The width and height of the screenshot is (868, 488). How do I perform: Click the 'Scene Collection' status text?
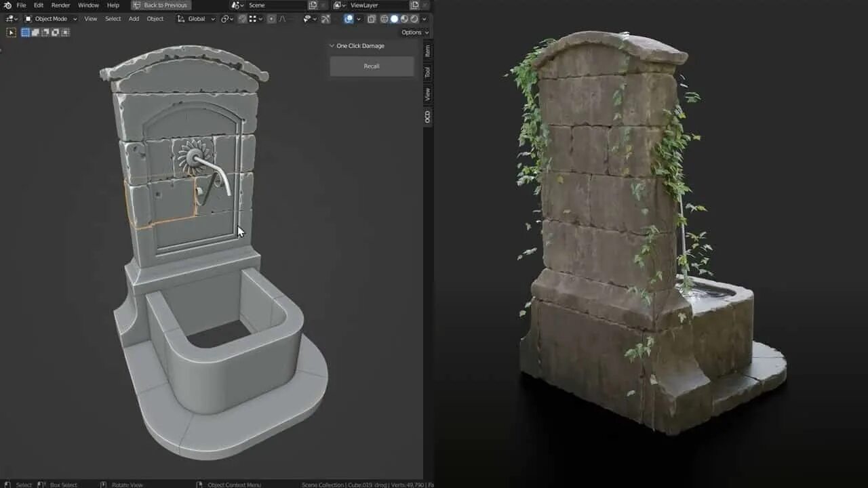(323, 485)
